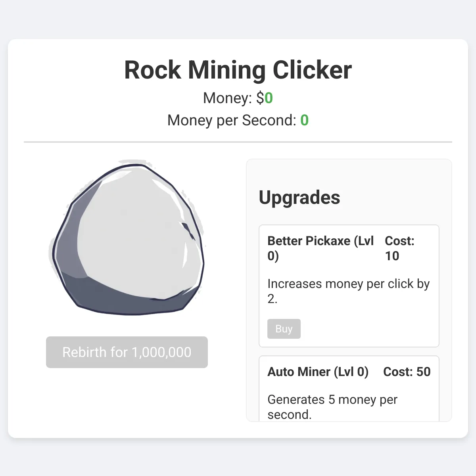476x476 pixels.
Task: Click the Money per Second value
Action: click(x=304, y=120)
